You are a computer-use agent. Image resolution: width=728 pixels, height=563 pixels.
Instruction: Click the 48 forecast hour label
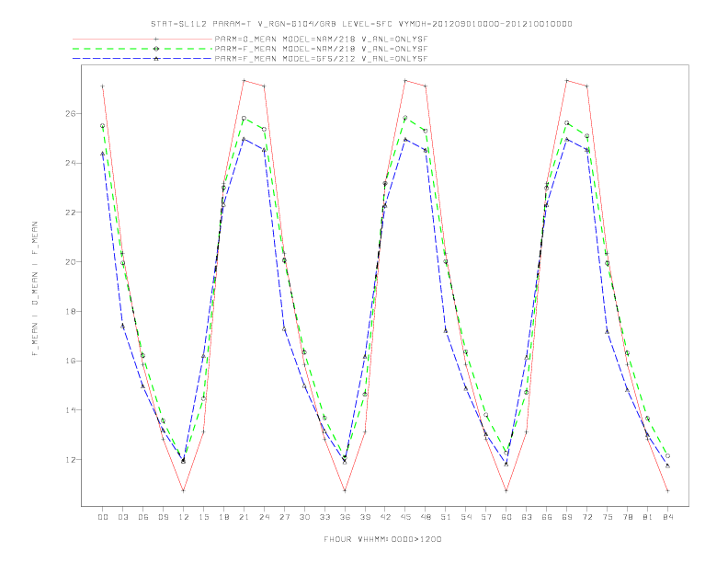pyautogui.click(x=426, y=517)
